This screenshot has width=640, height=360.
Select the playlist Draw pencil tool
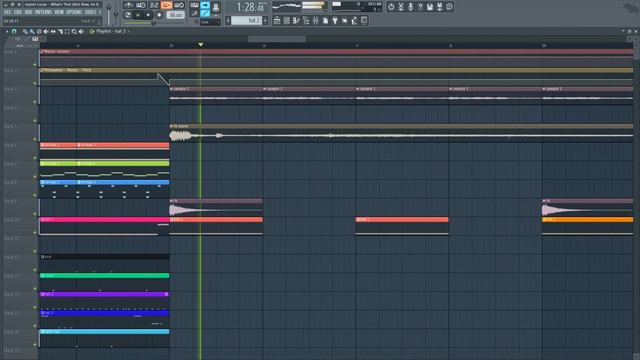coord(25,31)
